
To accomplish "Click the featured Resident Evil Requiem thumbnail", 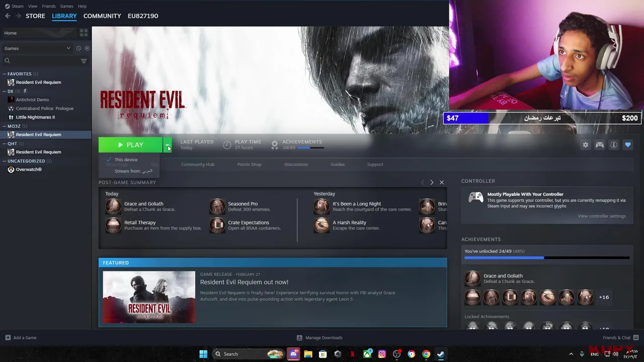I will (x=149, y=297).
